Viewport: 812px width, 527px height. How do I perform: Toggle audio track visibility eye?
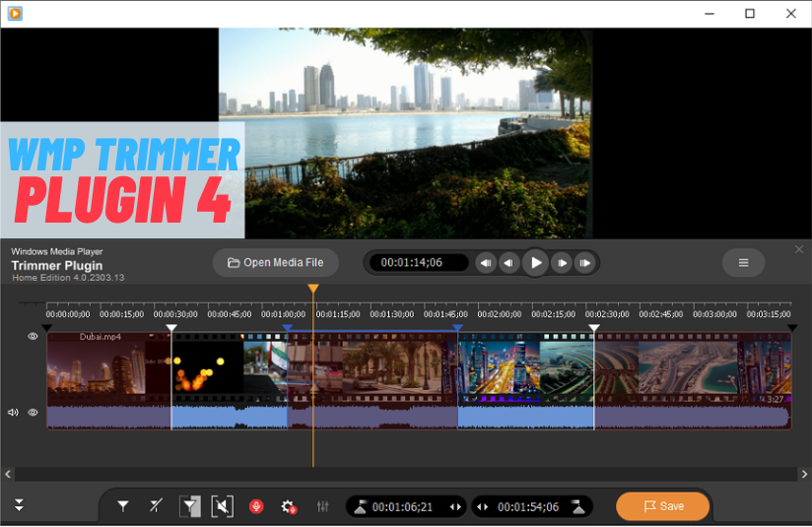33,413
